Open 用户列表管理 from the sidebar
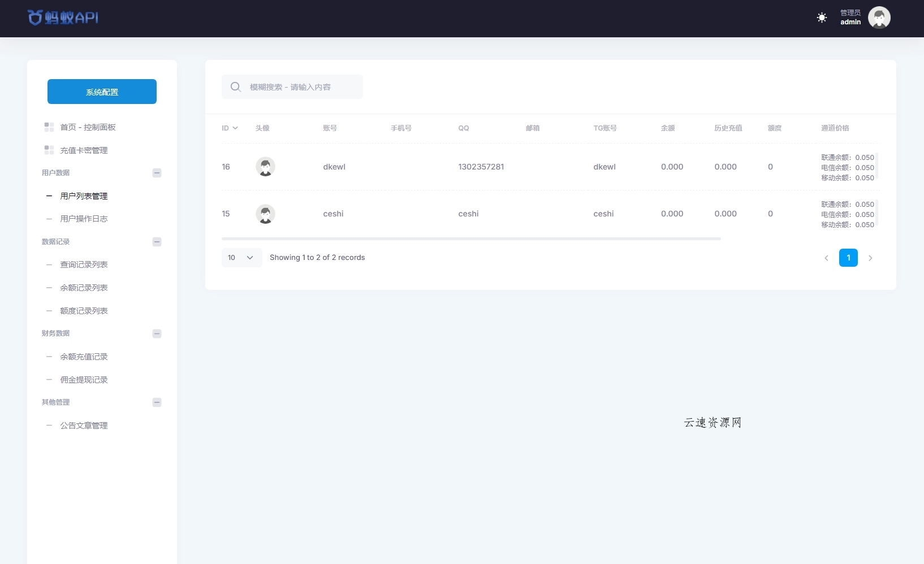This screenshot has height=564, width=924. click(x=83, y=196)
